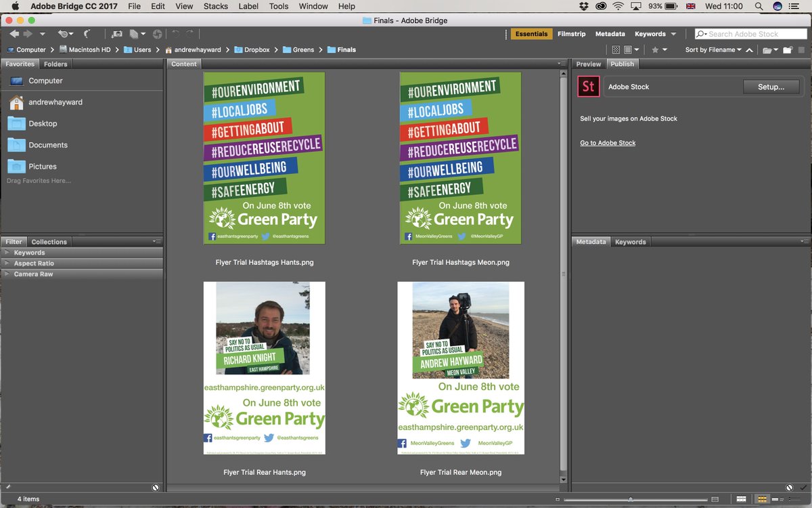Screen dimensions: 812x508
Task: Click the clear filter icon in Filter panel
Action: tap(156, 487)
